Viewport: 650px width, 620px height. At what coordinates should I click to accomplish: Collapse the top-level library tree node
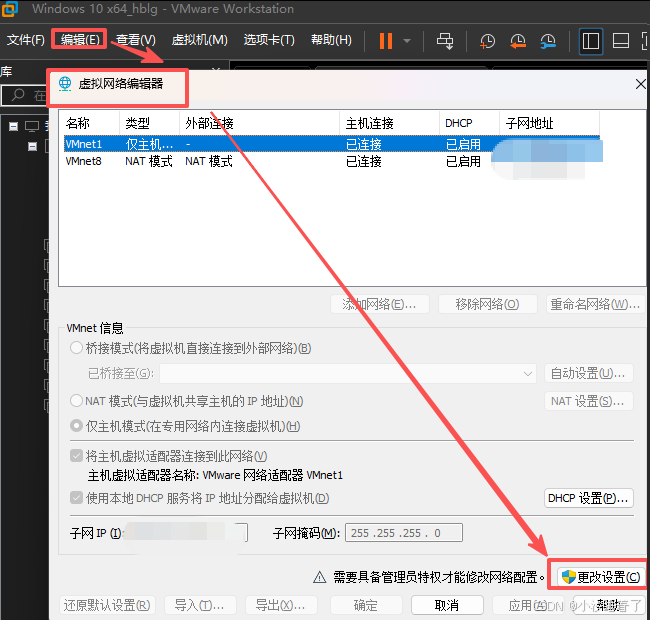[14, 126]
